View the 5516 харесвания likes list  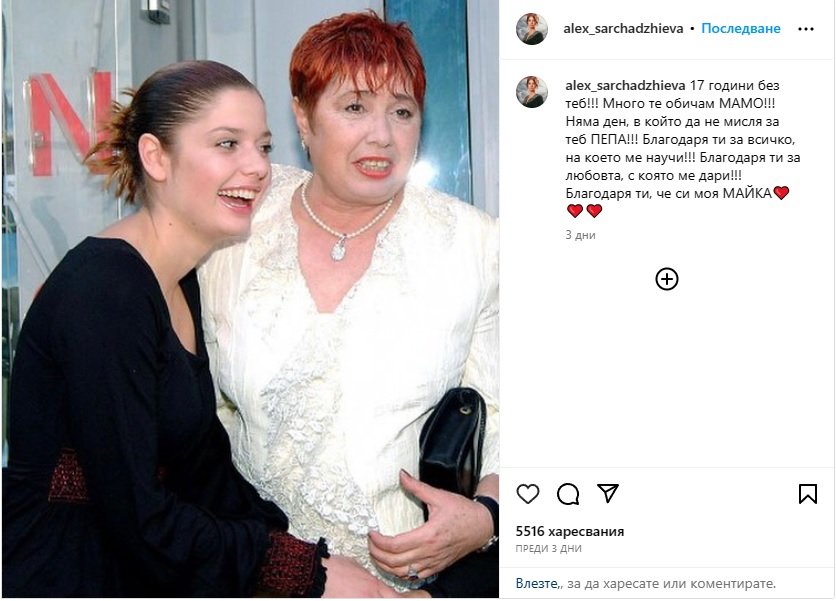coord(569,531)
